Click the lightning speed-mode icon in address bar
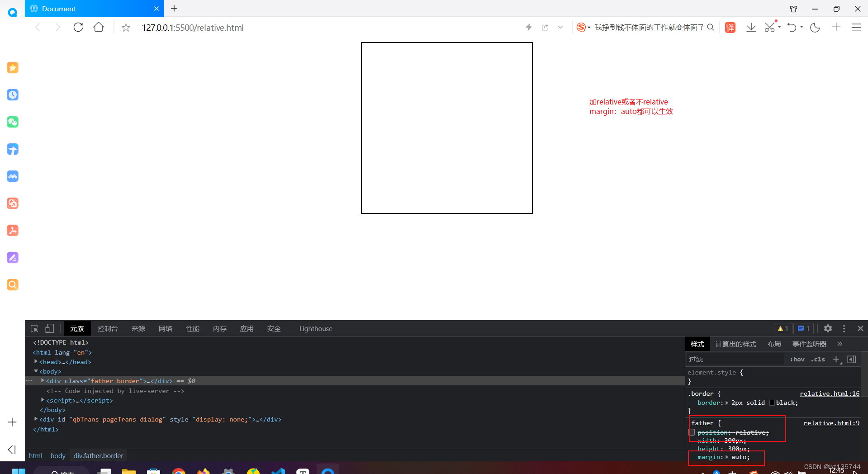This screenshot has width=868, height=474. [528, 28]
